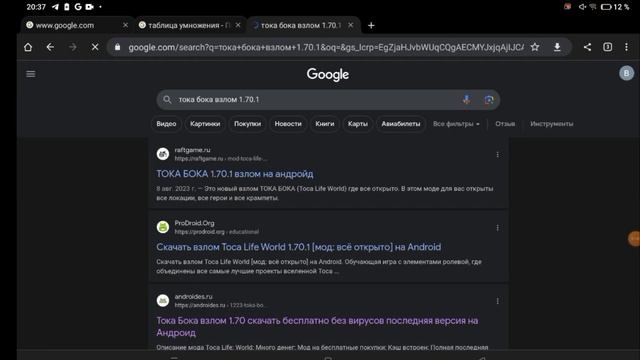The width and height of the screenshot is (640, 360).
Task: Share the page with the share icon
Action: [x=587, y=47]
